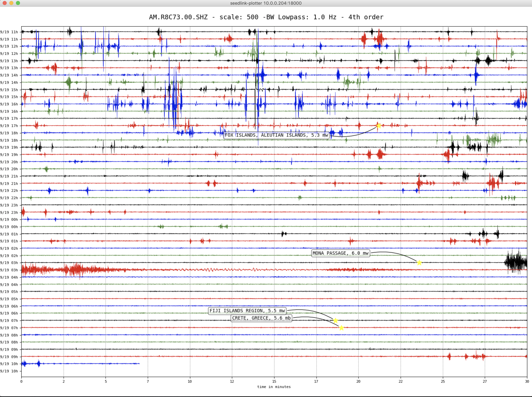Click the 'FOX ISLANDS, ALEUTIAN ISLANDS, 5.3 mw' label

(x=276, y=135)
